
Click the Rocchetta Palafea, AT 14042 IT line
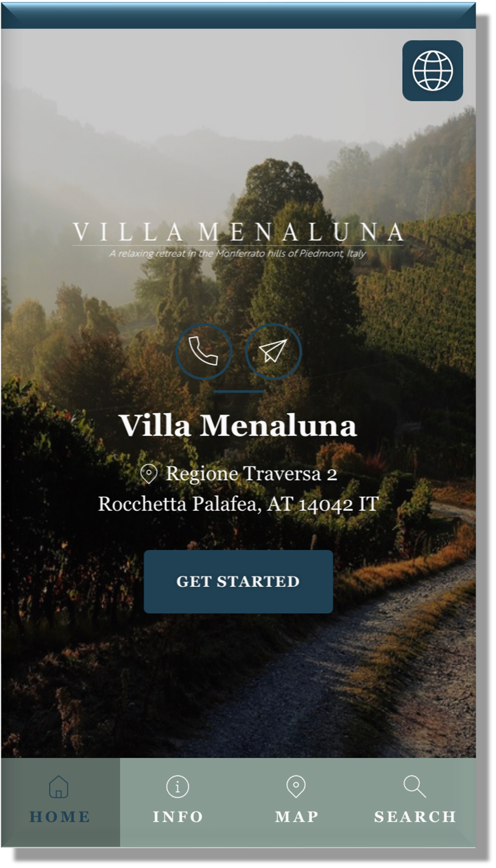(x=239, y=504)
